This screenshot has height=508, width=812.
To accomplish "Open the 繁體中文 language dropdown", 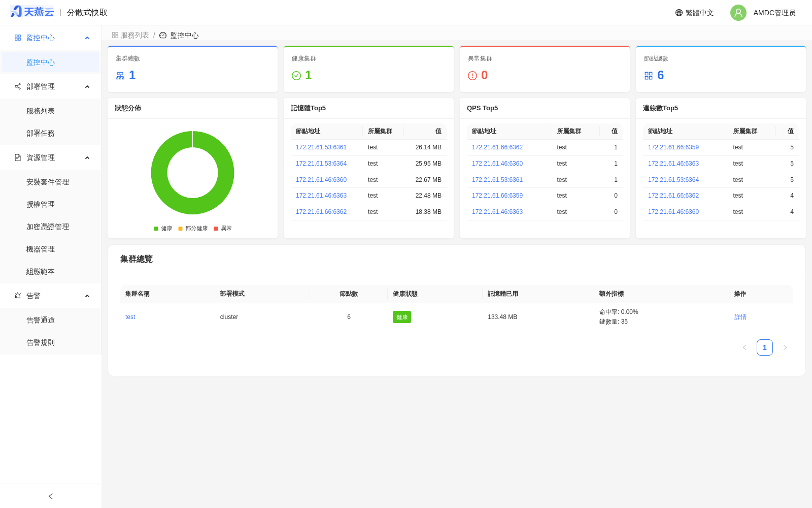I will [x=694, y=13].
